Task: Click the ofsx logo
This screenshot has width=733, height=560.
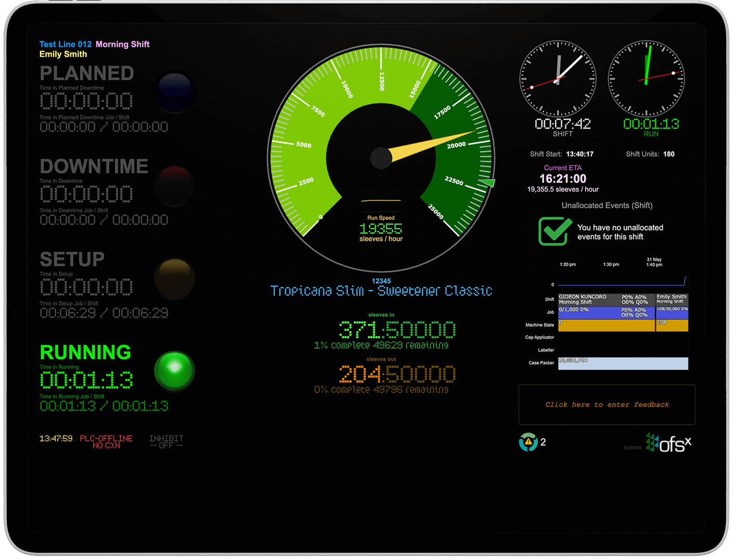Action: (x=668, y=442)
